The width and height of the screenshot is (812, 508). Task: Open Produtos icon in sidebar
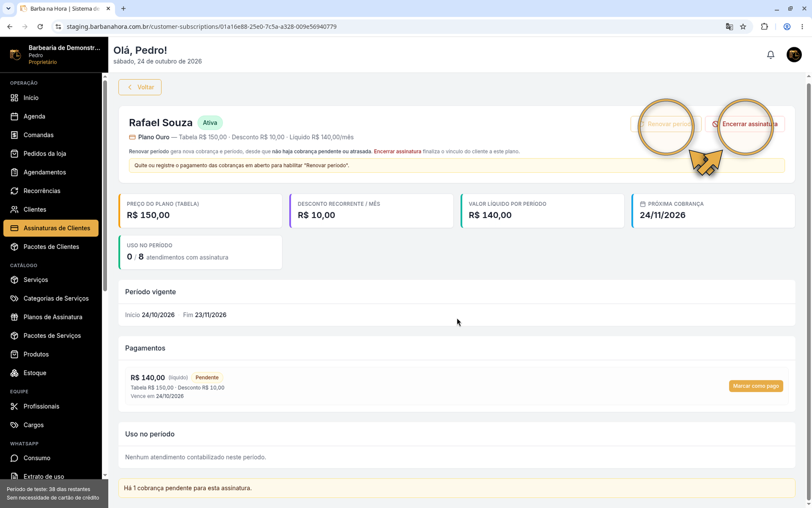(x=14, y=354)
